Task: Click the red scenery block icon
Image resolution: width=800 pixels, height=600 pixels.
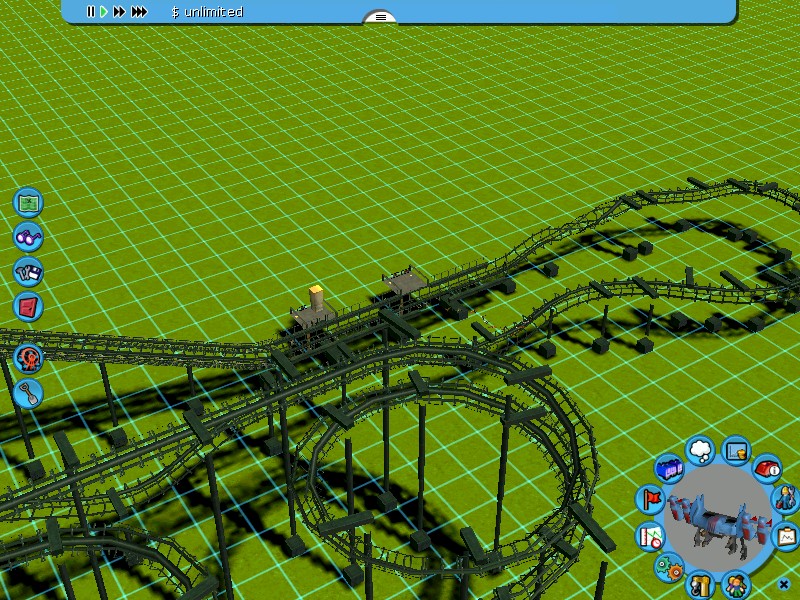Action: coord(29,306)
